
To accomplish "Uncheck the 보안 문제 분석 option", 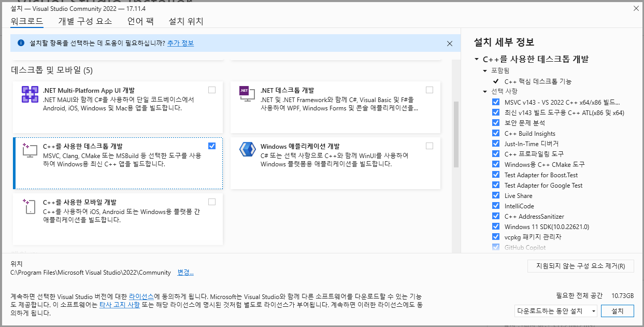I will pyautogui.click(x=496, y=123).
